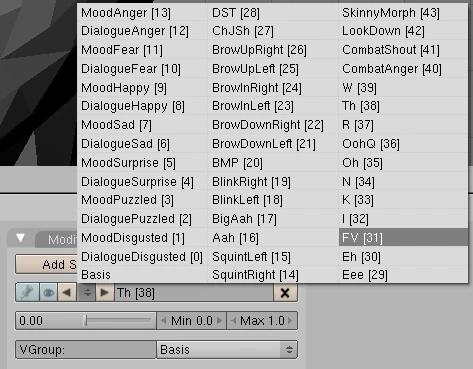Choose BrowUpLeft [25] entry
The width and height of the screenshot is (473, 369).
click(x=273, y=69)
